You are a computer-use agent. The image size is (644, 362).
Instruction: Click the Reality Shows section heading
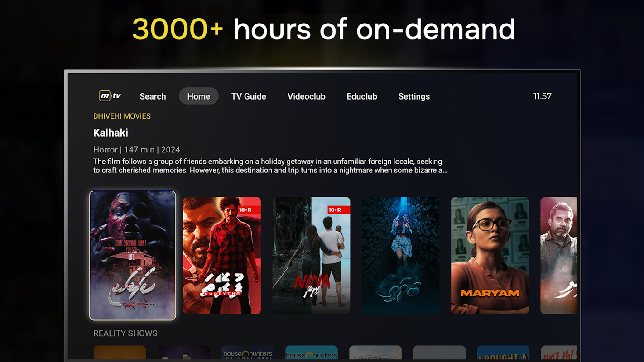click(125, 333)
